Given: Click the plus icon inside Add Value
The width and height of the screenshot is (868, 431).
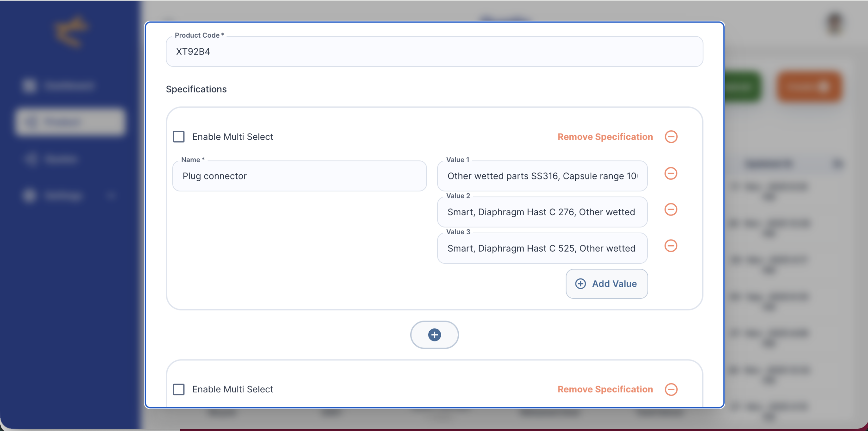Looking at the screenshot, I should 580,284.
